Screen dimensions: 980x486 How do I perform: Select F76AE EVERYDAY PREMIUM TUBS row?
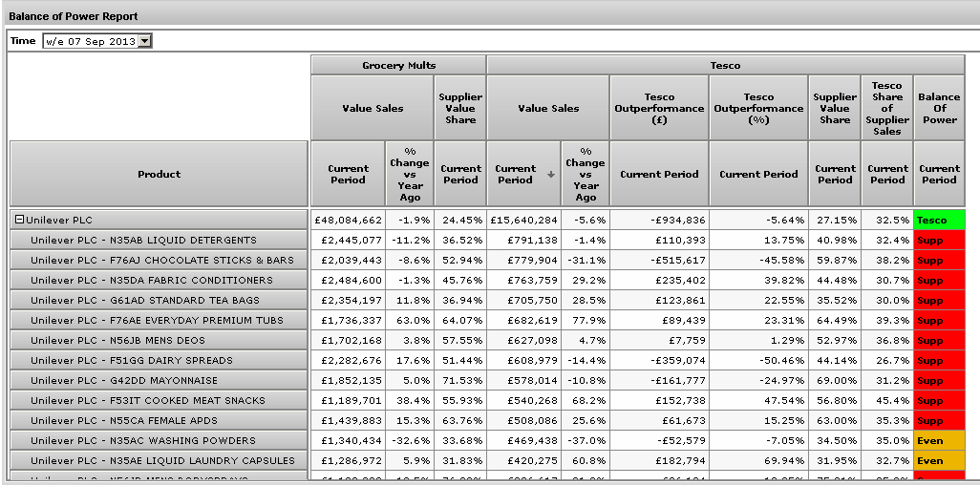pyautogui.click(x=159, y=320)
